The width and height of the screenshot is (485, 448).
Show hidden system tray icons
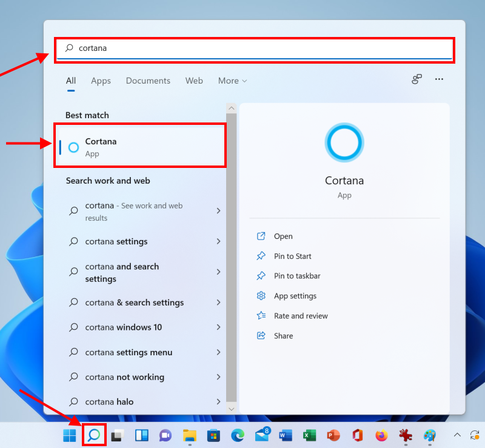tap(457, 435)
